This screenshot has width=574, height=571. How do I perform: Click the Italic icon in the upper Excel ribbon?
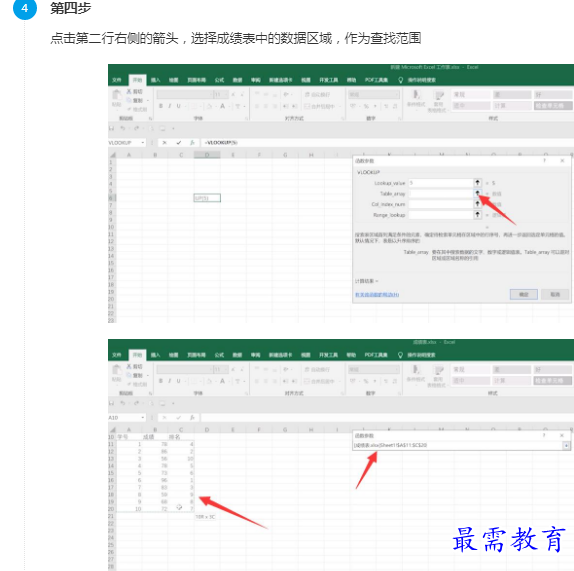(169, 106)
